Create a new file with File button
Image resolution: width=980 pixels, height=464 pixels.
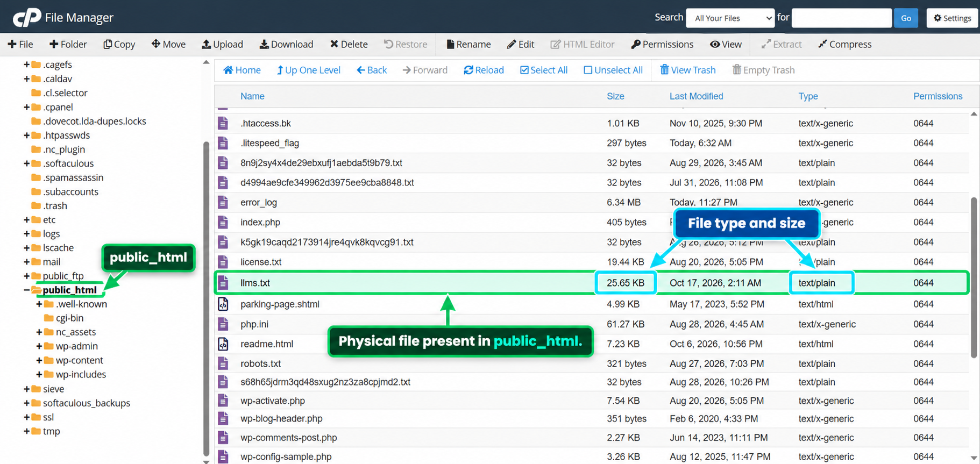[x=20, y=44]
